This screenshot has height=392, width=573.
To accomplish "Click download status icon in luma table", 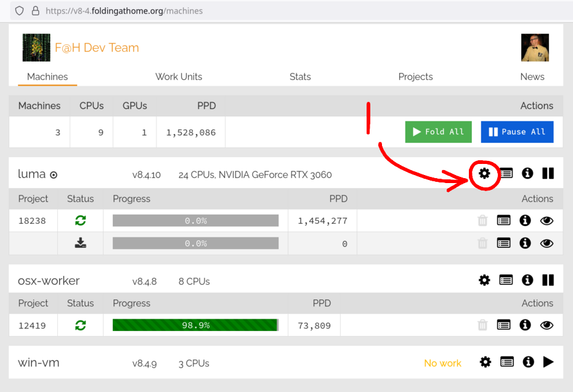I will pos(80,243).
